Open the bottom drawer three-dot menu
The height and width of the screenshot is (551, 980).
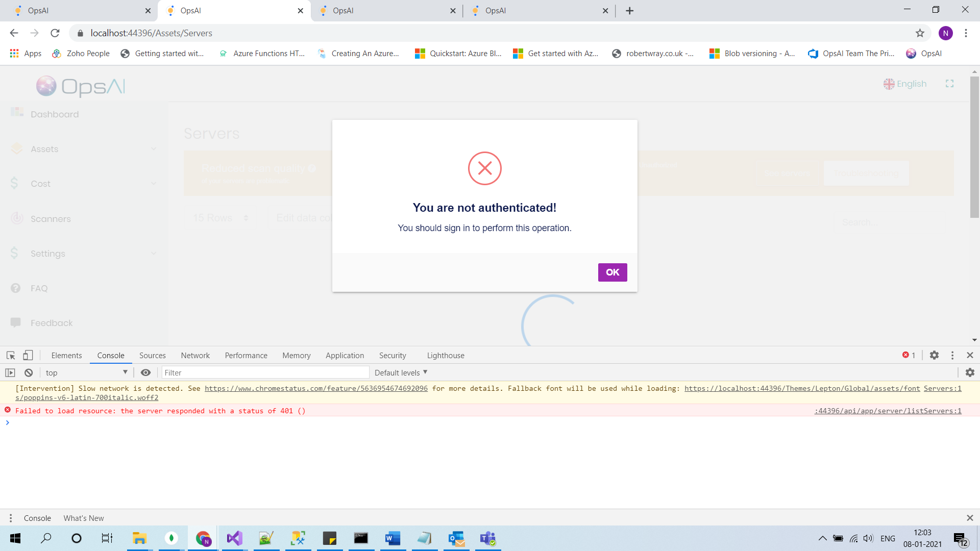(x=10, y=518)
